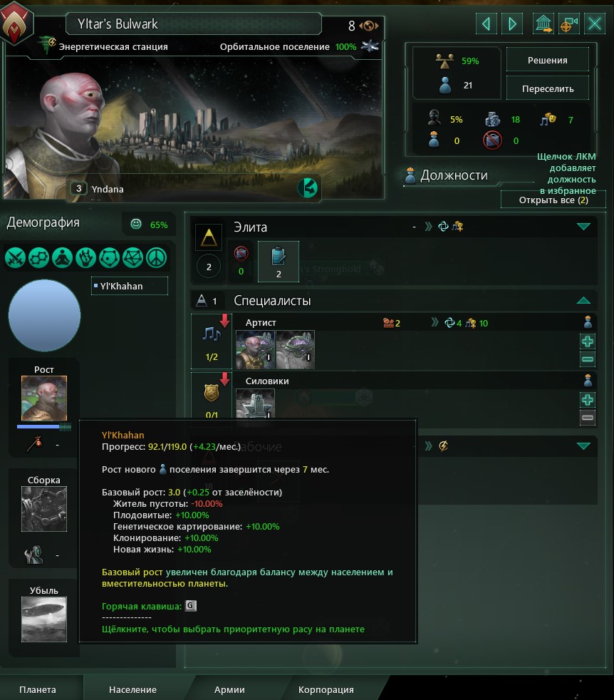
Task: Increase Силовики job slots with plus
Action: pos(588,400)
